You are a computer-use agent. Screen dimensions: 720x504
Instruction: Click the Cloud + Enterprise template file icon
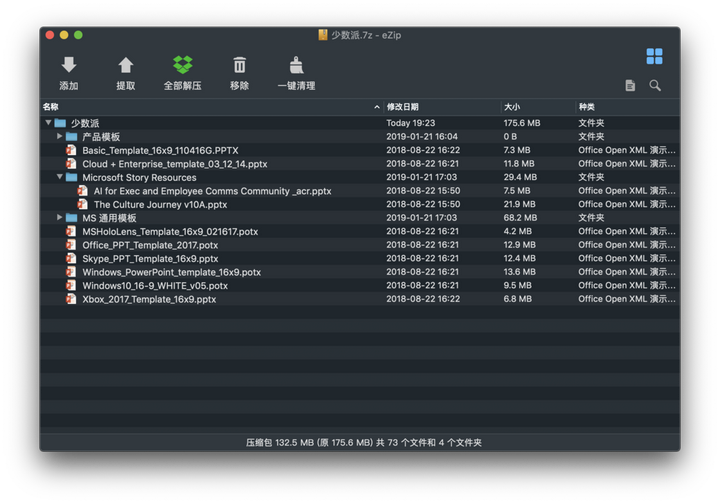pyautogui.click(x=71, y=163)
